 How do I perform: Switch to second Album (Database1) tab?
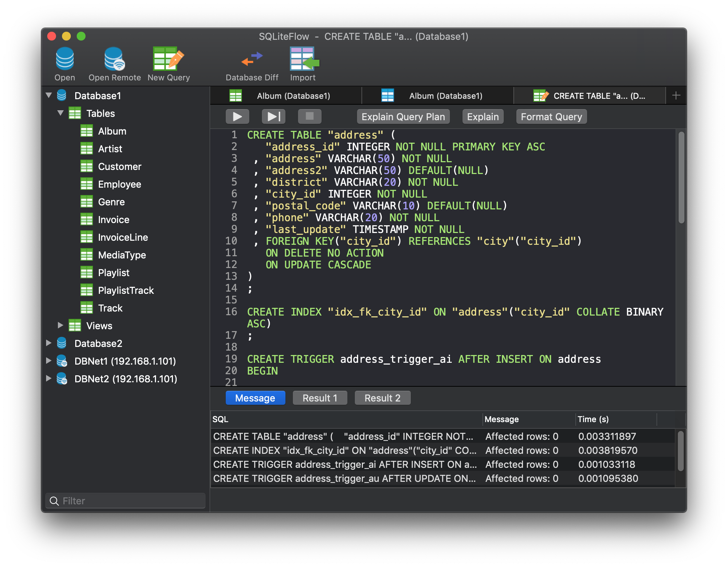coord(438,96)
